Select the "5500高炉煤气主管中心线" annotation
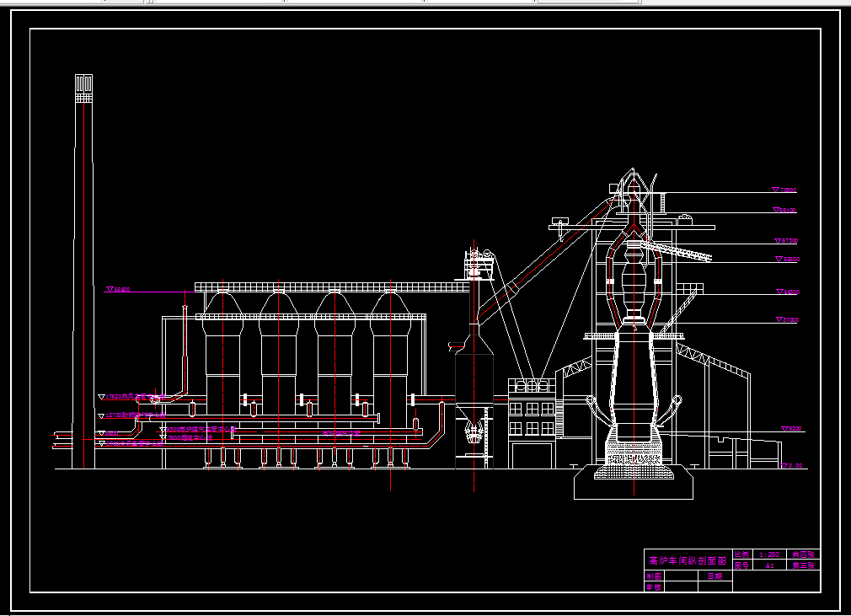The height and width of the screenshot is (616, 851). point(201,429)
